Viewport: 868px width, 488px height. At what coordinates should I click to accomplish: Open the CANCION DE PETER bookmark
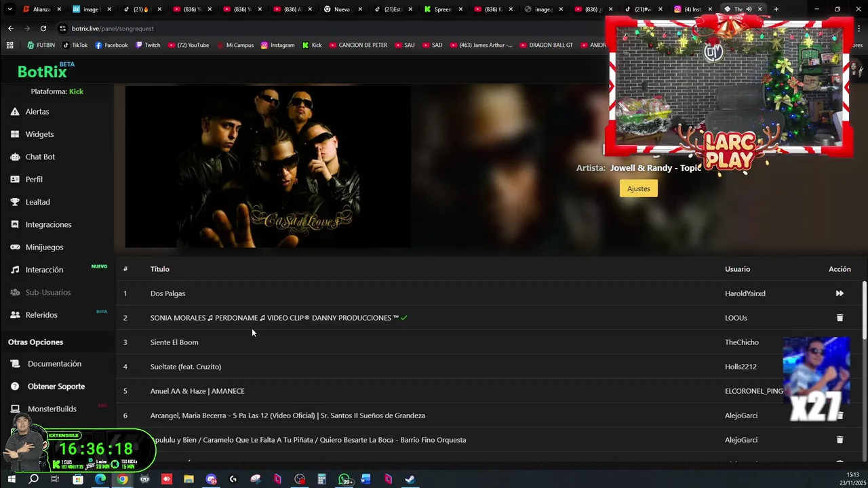pos(358,45)
